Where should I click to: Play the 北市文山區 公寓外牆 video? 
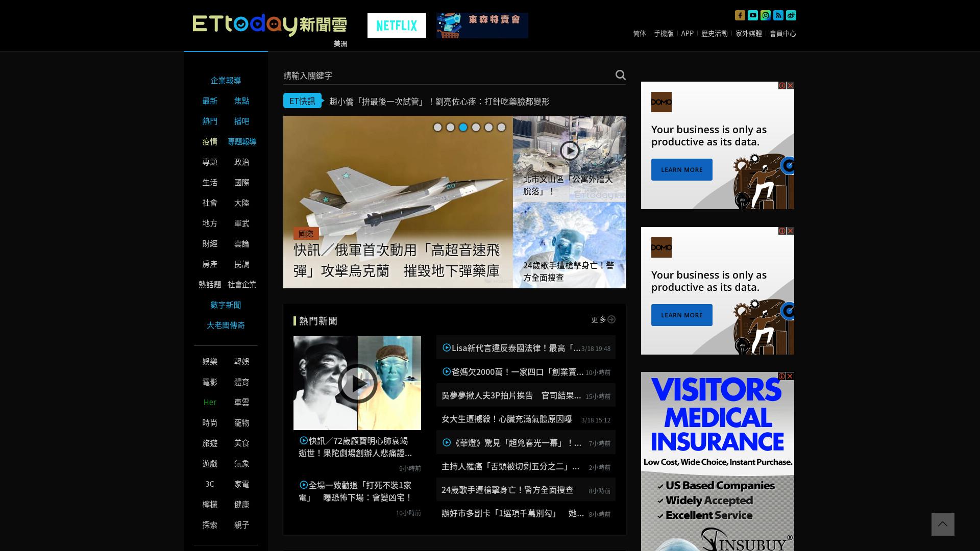point(570,151)
